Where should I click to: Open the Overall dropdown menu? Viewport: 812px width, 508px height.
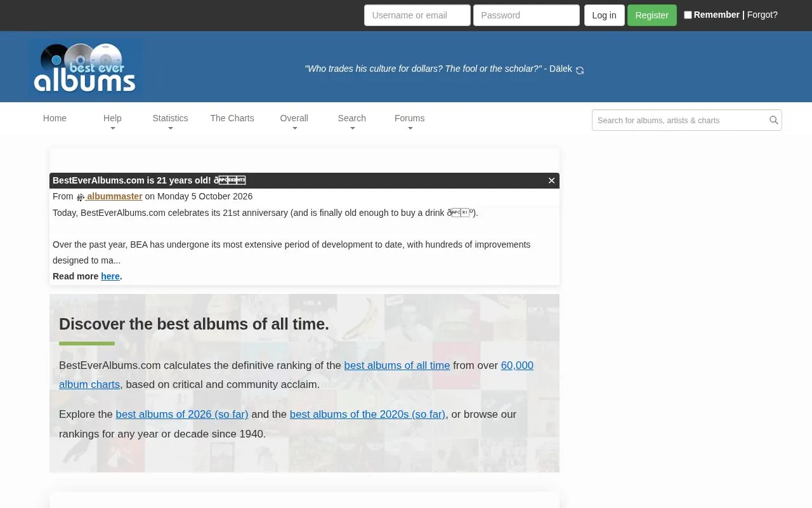pos(294,122)
